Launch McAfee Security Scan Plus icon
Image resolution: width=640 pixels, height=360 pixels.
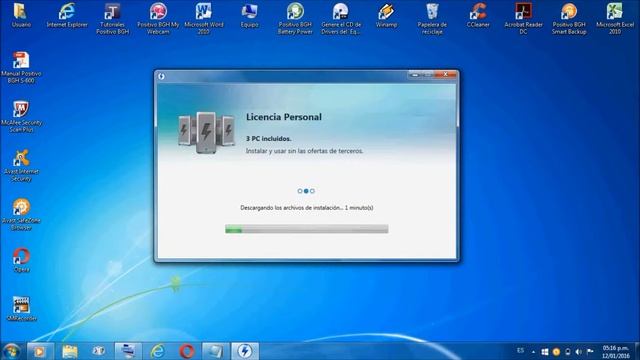21,116
